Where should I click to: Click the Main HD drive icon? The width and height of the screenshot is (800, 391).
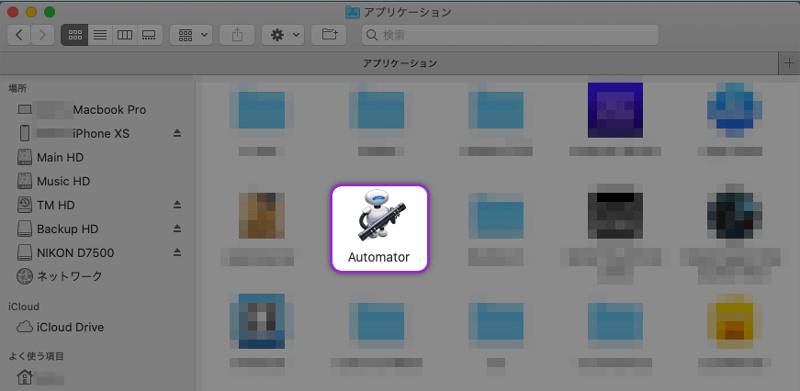(x=24, y=157)
